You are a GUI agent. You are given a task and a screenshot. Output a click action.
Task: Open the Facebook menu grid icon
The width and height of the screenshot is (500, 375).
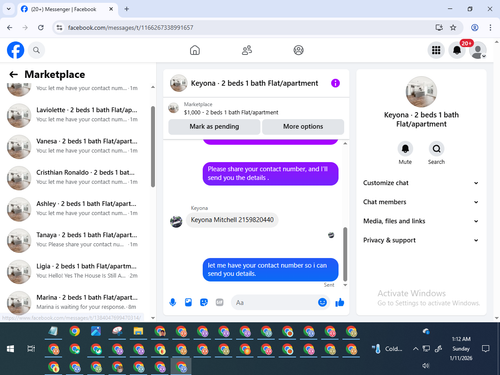click(x=436, y=50)
